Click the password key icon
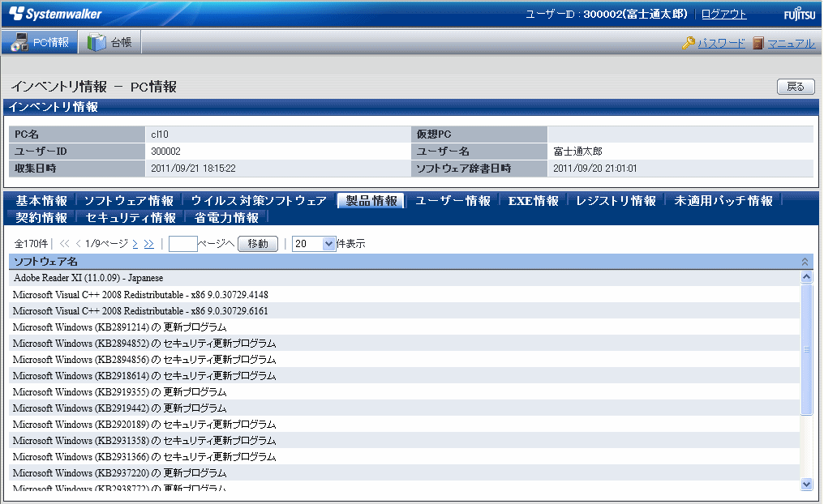Image resolution: width=824 pixels, height=504 pixels. (689, 43)
